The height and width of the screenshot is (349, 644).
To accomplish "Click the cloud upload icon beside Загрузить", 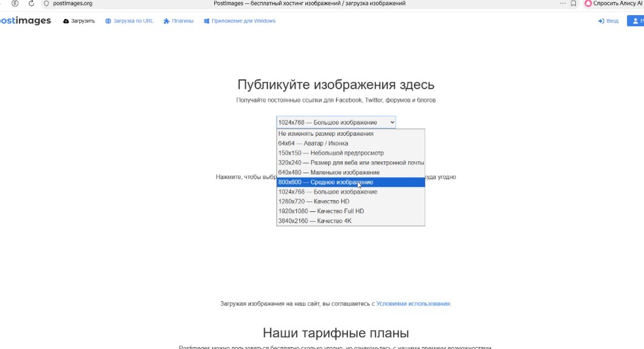I will (x=66, y=21).
